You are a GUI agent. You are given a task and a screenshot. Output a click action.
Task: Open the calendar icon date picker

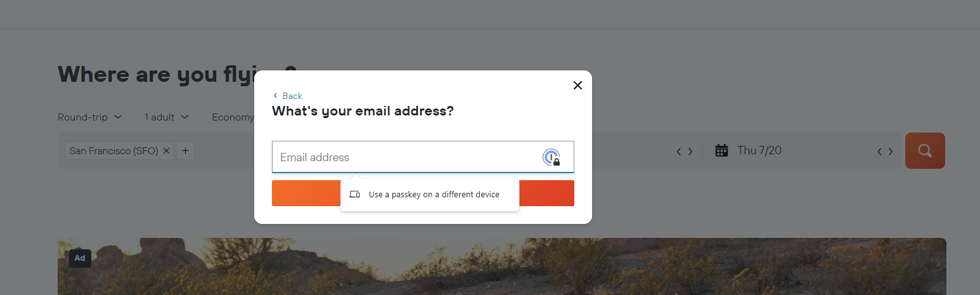click(x=721, y=151)
